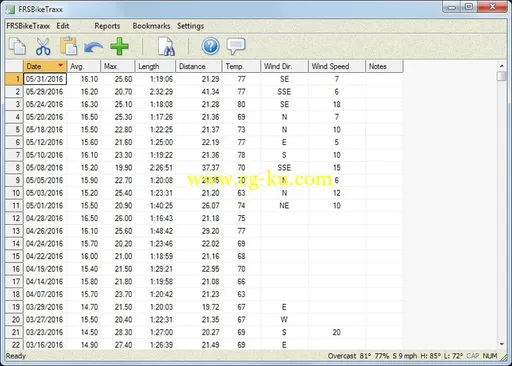Click distance cell 22.19
This screenshot has width=512, height=366.
pyautogui.click(x=199, y=142)
